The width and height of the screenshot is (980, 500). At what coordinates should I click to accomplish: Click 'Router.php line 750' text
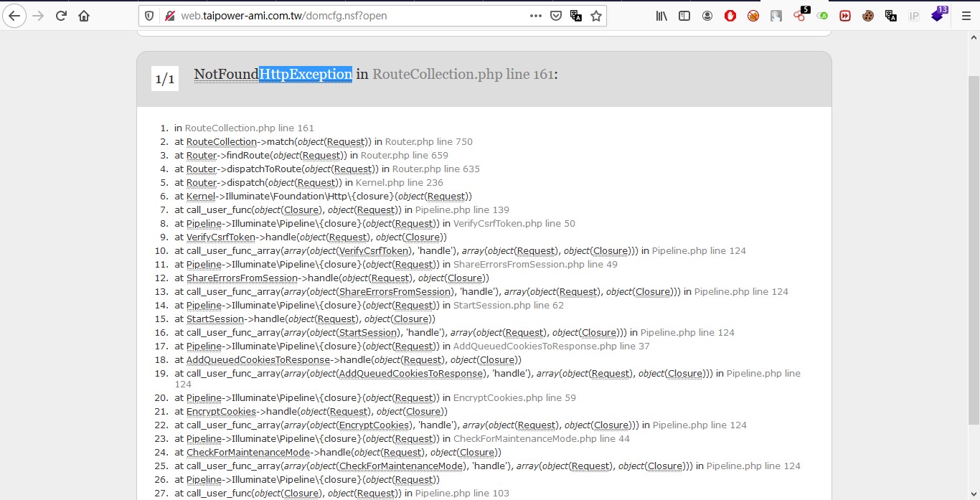pyautogui.click(x=429, y=141)
